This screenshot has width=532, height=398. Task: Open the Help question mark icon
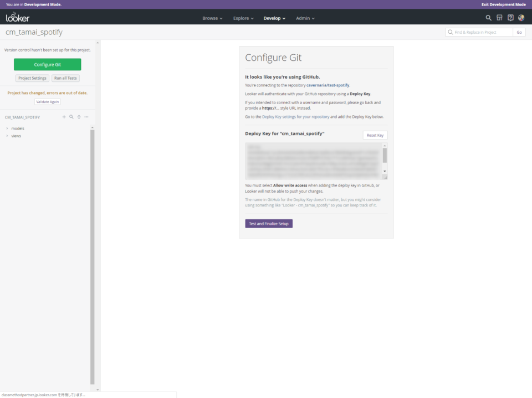[510, 18]
